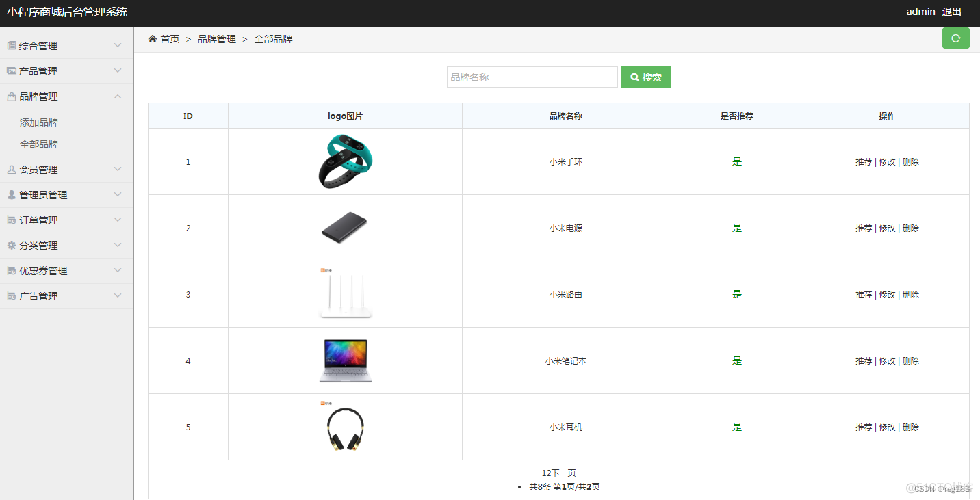
Task: Click the 小米手环 logo thumbnail
Action: [345, 161]
